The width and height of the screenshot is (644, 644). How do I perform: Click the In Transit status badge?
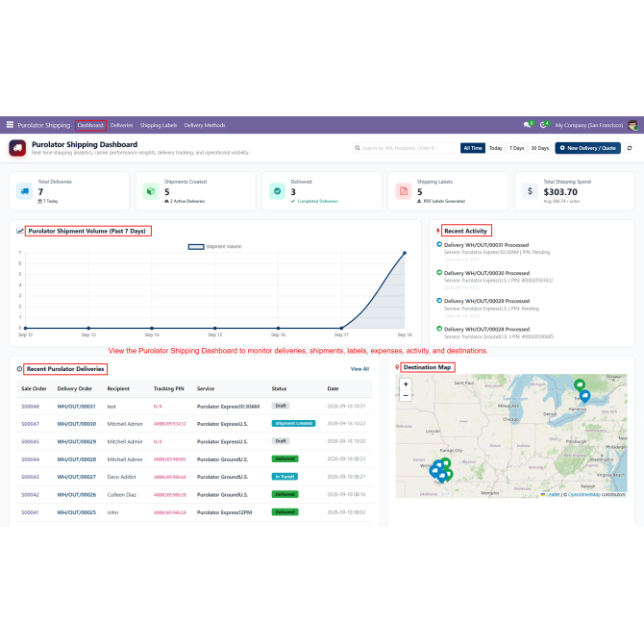[285, 477]
